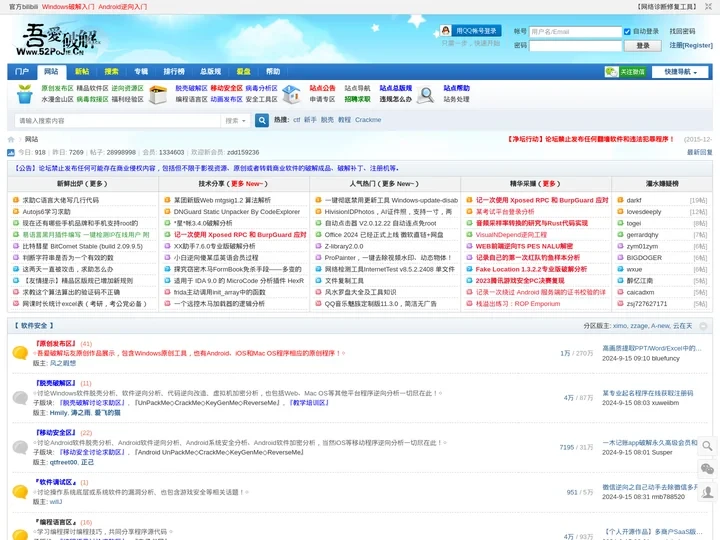Open the thread Fake Location 1.3.2.2专业版破解分析

point(531,269)
